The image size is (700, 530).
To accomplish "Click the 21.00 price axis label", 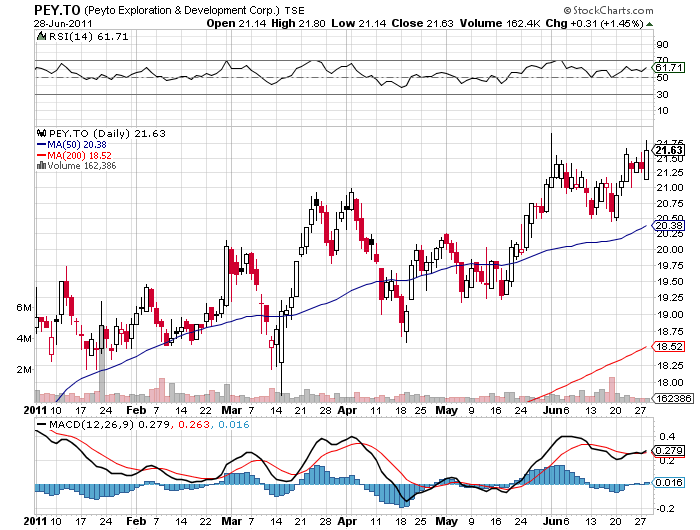I will click(x=670, y=188).
